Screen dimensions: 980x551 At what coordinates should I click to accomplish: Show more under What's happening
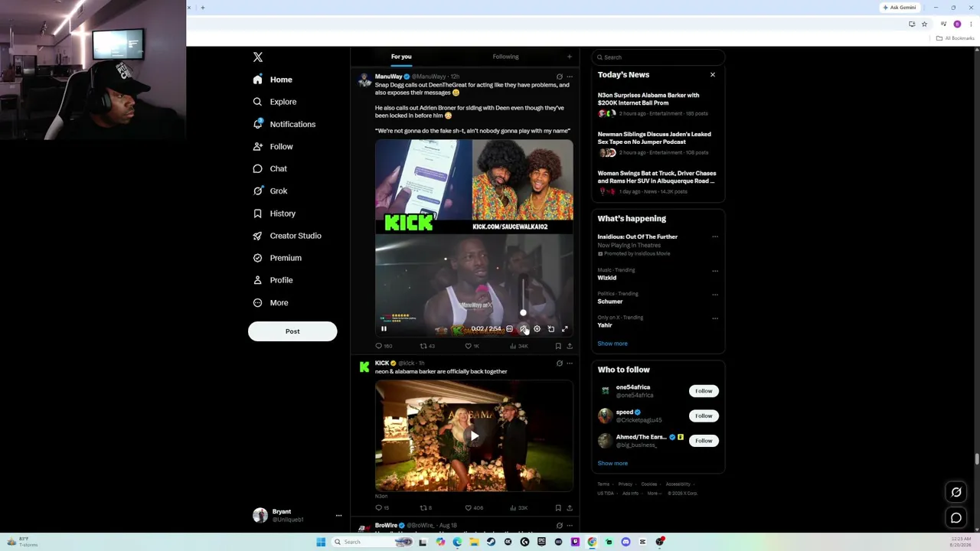(x=612, y=344)
